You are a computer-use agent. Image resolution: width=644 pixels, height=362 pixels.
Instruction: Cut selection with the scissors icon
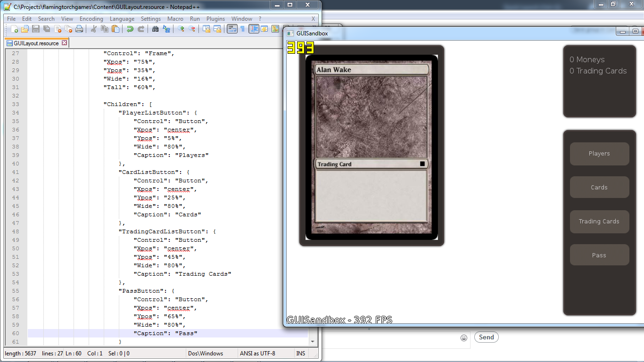tap(93, 29)
